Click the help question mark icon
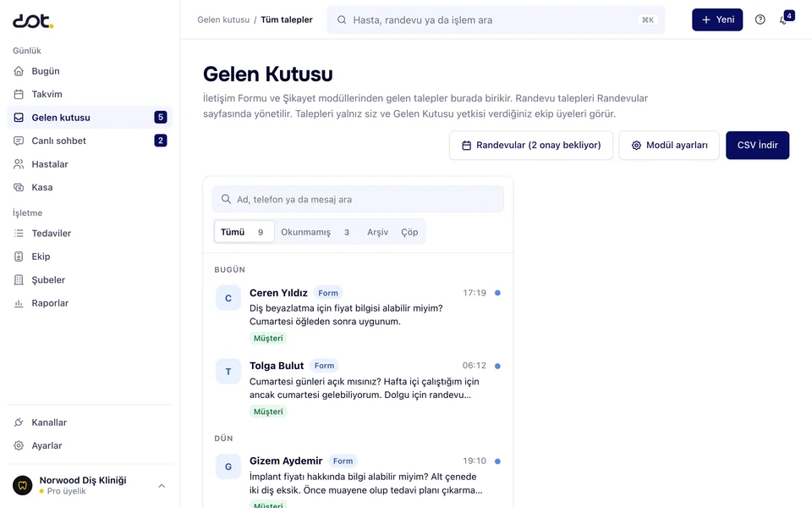The width and height of the screenshot is (812, 508). pyautogui.click(x=760, y=19)
